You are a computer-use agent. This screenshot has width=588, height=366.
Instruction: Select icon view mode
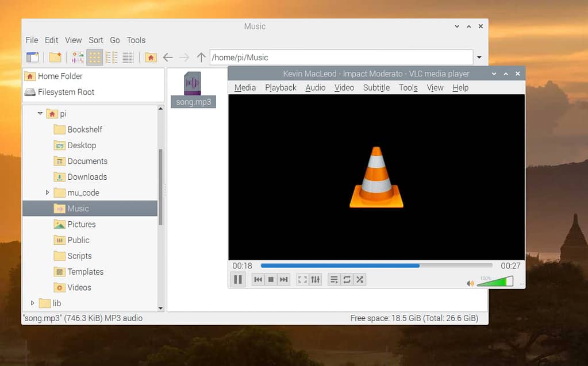click(94, 57)
